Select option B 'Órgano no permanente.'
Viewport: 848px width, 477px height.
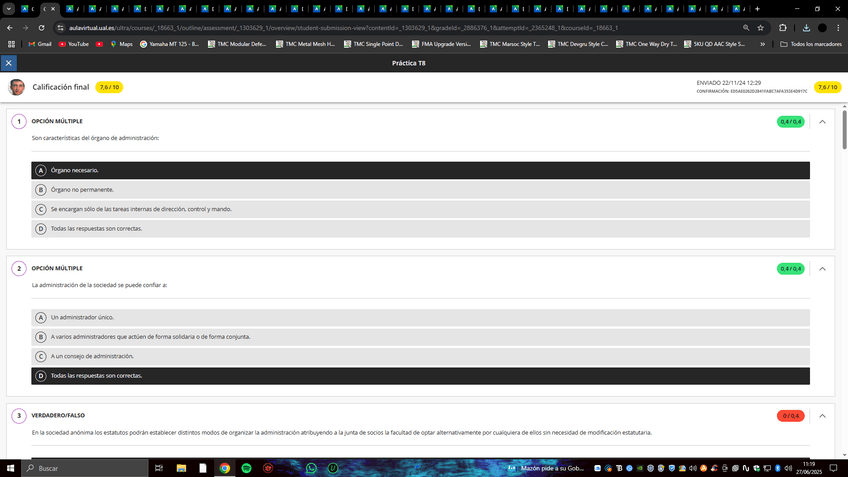[420, 190]
